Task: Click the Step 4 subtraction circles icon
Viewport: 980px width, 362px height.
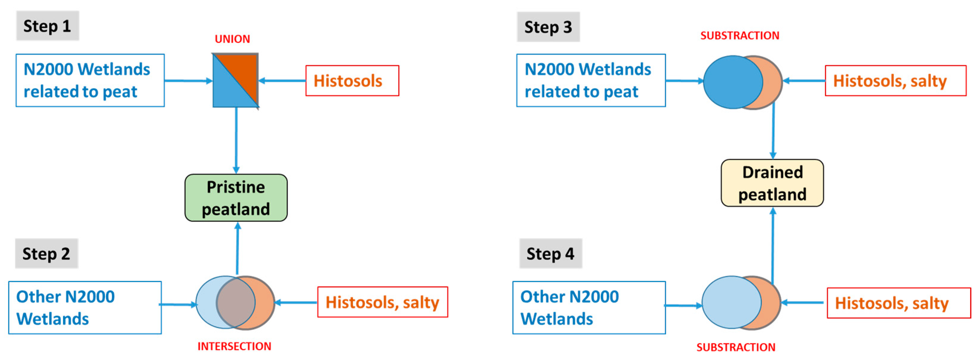Action: [741, 303]
